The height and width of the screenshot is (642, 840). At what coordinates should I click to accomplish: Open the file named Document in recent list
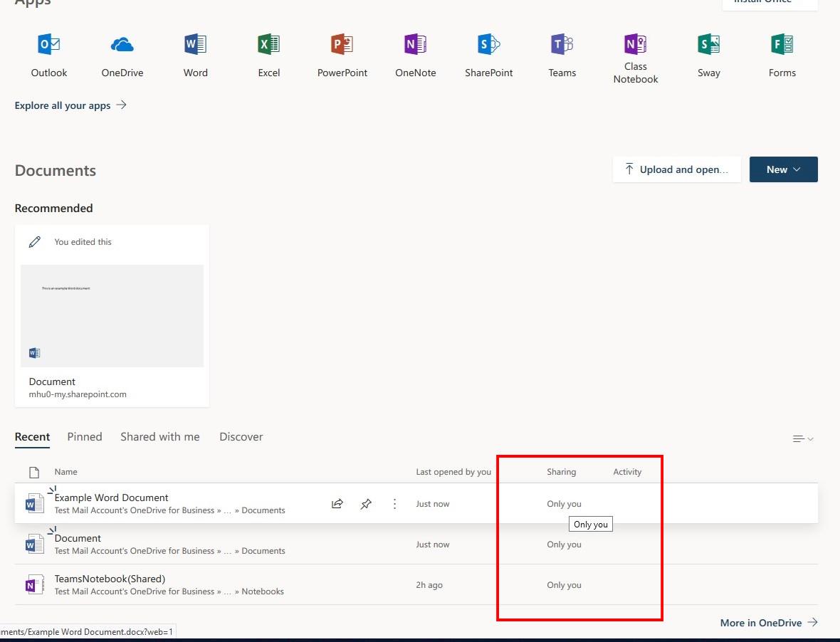coord(78,538)
